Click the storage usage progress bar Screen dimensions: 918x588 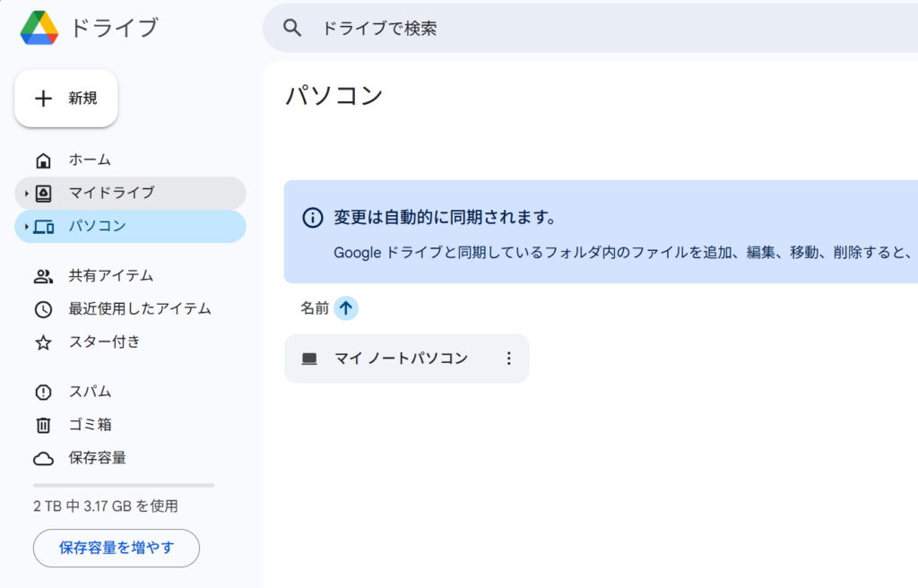click(x=124, y=485)
